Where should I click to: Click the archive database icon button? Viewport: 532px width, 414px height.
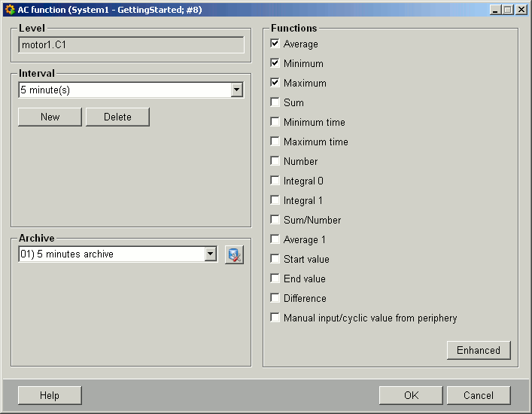[234, 254]
